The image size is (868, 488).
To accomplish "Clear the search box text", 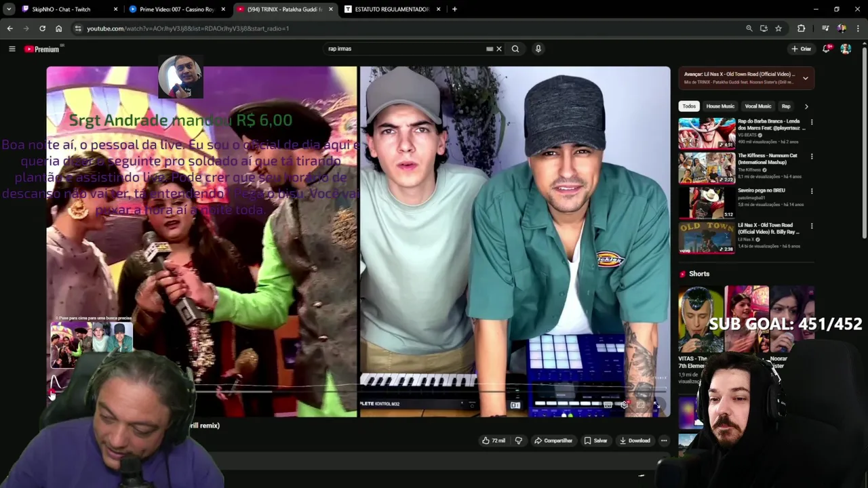I will coord(499,49).
